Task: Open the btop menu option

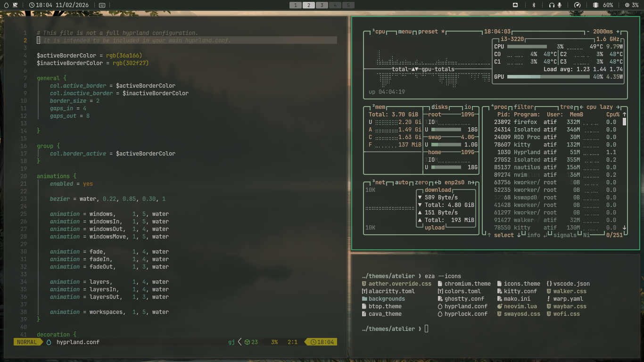Action: pos(405,32)
